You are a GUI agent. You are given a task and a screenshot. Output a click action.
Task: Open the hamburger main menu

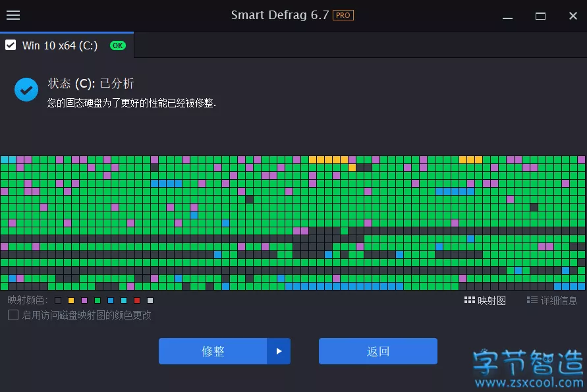pyautogui.click(x=13, y=15)
